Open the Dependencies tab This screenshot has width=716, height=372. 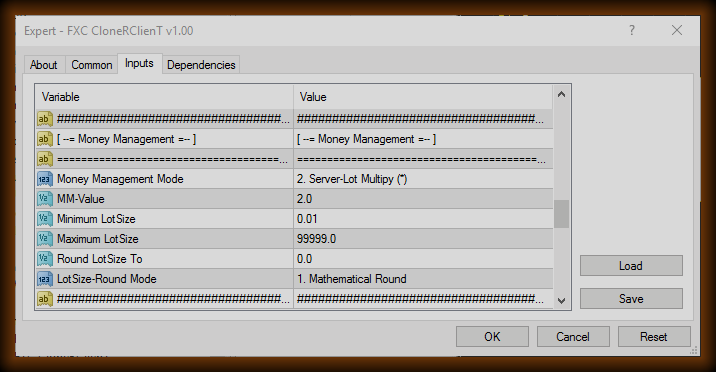point(201,65)
